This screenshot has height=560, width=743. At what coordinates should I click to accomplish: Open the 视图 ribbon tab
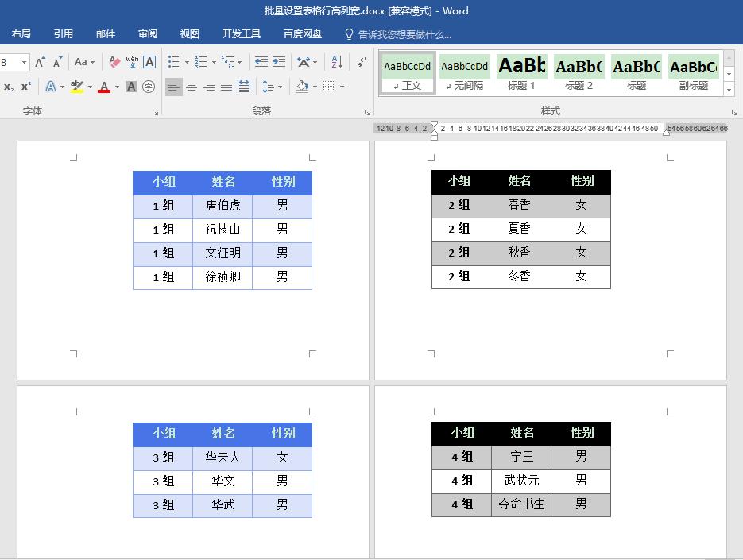point(189,33)
